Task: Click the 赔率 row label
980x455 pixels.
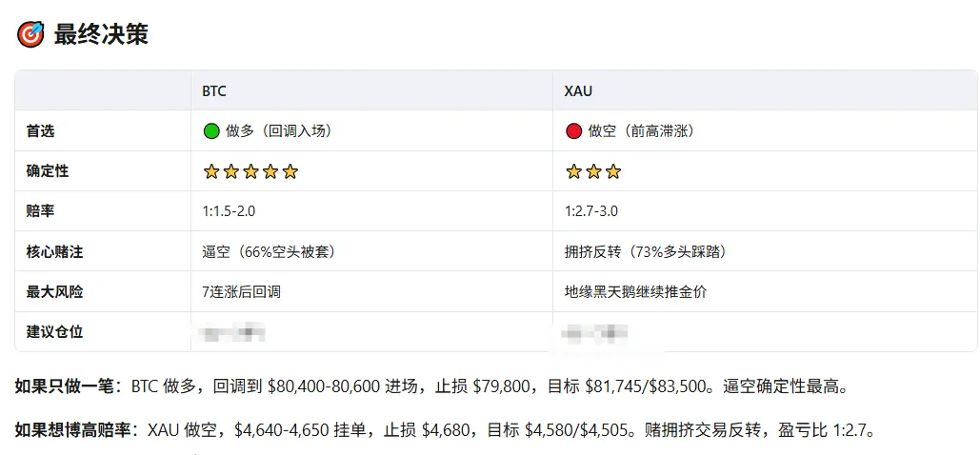Action: click(40, 211)
